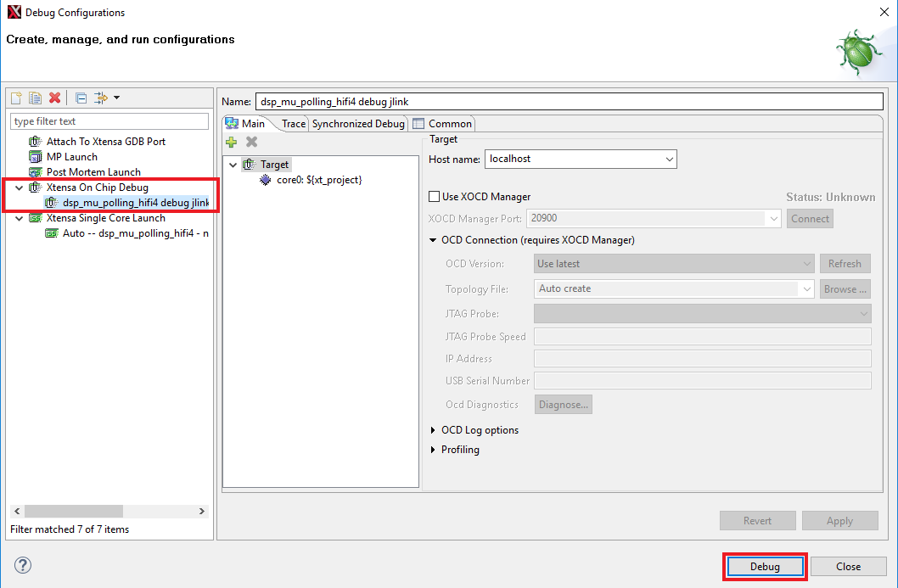Delete selected launch configuration with red X

(x=55, y=98)
